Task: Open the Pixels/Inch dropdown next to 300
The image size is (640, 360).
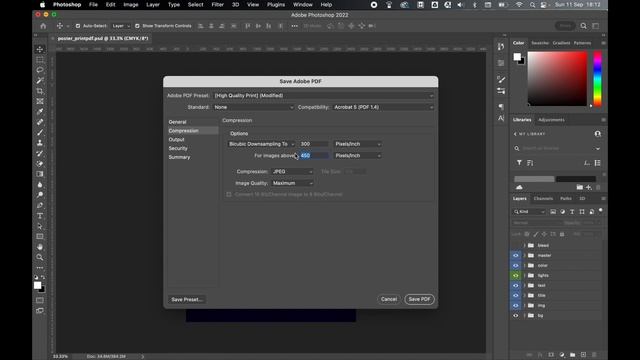Action: 358,144
